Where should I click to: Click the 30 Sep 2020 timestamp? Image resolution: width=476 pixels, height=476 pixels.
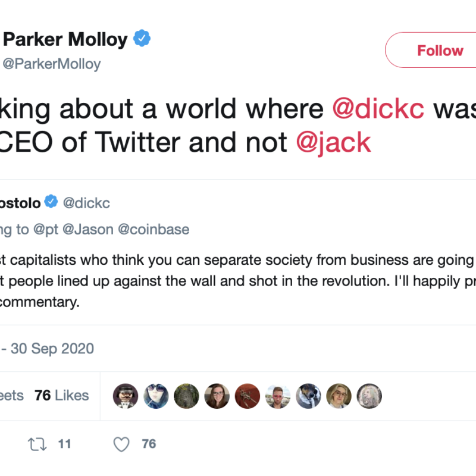tap(52, 348)
